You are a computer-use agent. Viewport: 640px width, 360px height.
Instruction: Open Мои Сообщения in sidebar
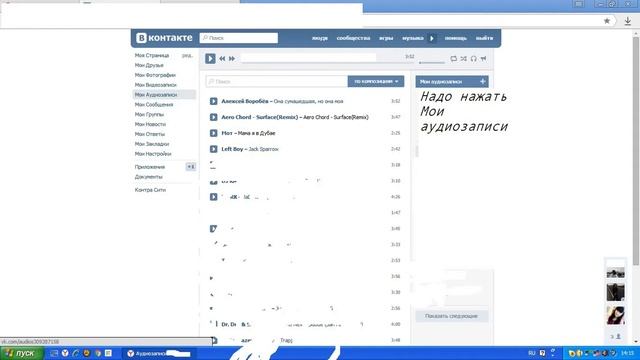[154, 104]
